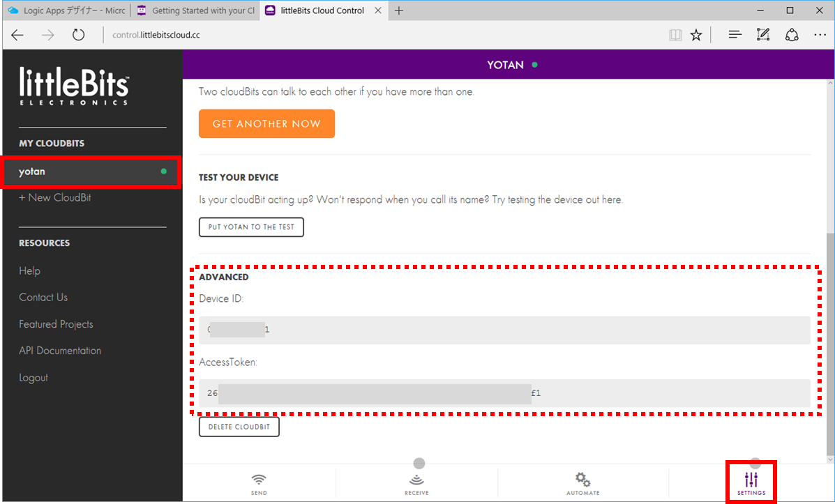835x504 pixels.
Task: Open the Edge Hub icon
Action: pos(735,35)
